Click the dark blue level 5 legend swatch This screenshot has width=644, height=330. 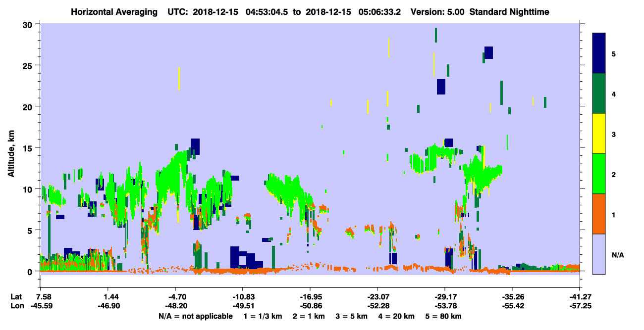(599, 53)
